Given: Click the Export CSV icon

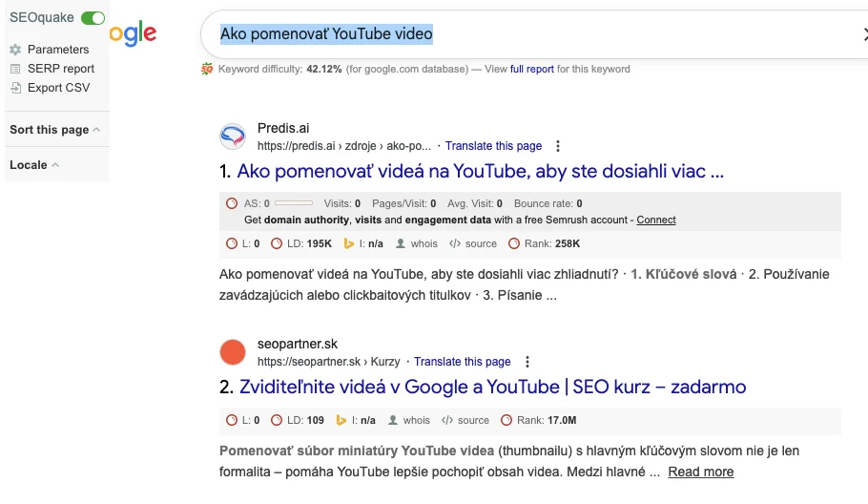Looking at the screenshot, I should click(15, 88).
